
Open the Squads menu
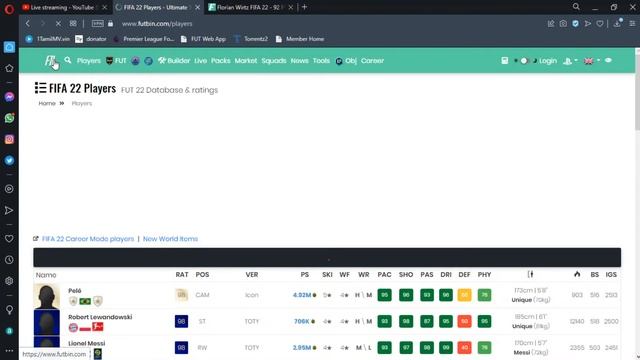click(274, 61)
